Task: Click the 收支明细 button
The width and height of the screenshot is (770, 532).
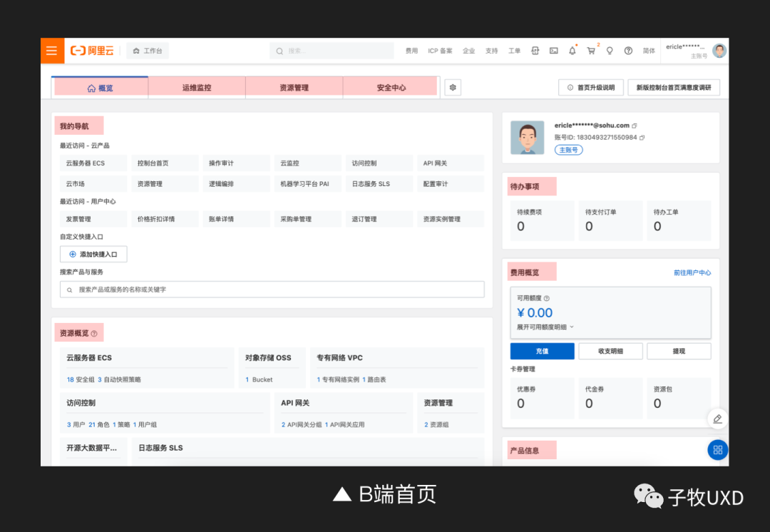Action: tap(610, 352)
